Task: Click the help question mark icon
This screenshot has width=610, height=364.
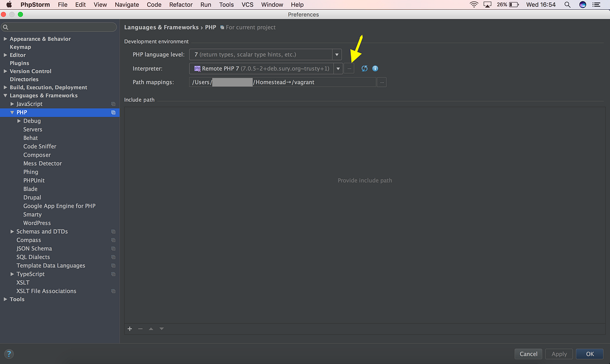Action: coord(9,354)
